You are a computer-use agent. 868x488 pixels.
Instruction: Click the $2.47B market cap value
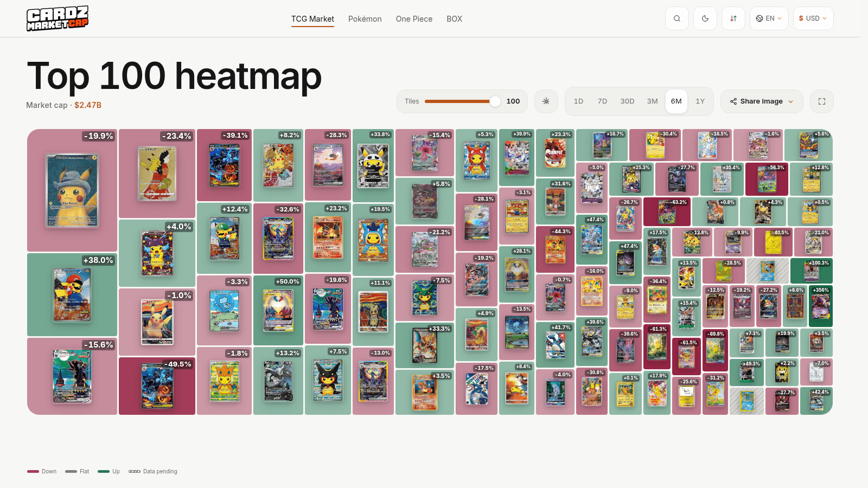[x=88, y=105]
